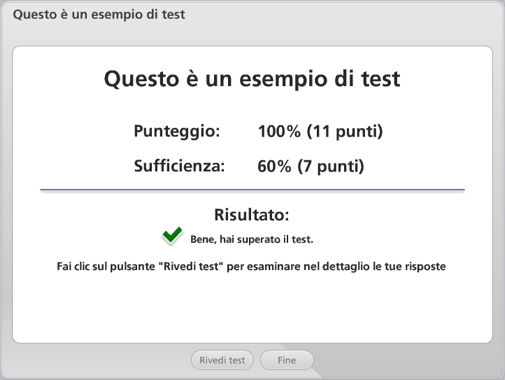
Task: Click the Punteggio label
Action: point(177,131)
